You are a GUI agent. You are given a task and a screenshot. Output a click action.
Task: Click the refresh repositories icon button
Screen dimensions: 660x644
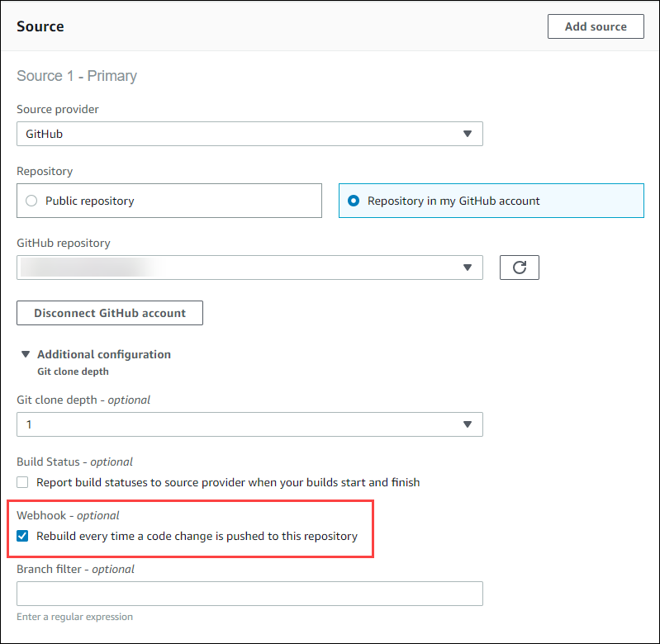(519, 268)
